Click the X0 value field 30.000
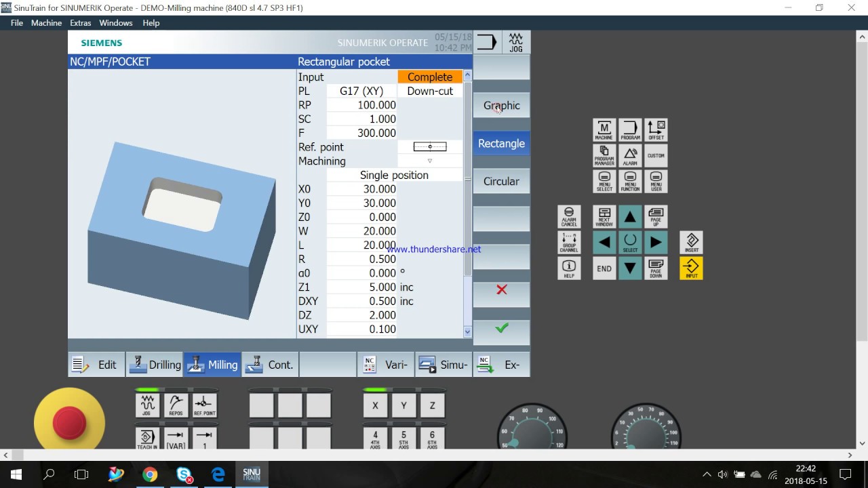This screenshot has width=868, height=488. click(x=361, y=189)
